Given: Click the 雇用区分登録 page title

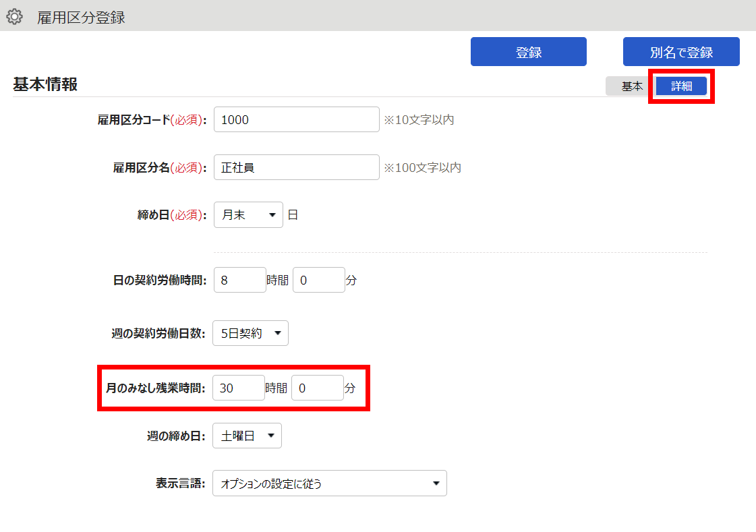Looking at the screenshot, I should (x=81, y=18).
